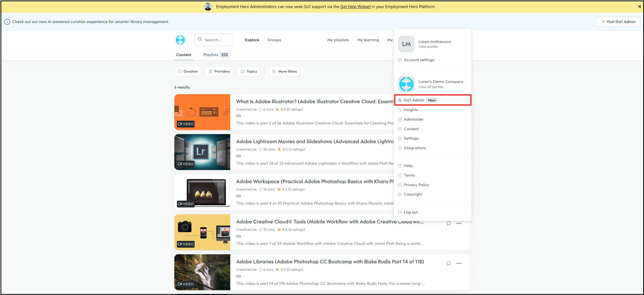Expand the Topics filter
This screenshot has width=644, height=295.
pos(249,71)
